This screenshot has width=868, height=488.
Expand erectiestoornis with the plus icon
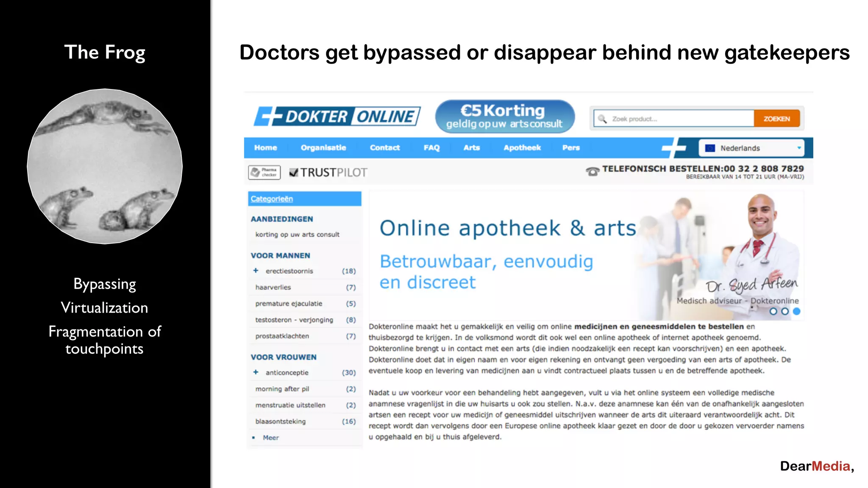click(x=256, y=270)
